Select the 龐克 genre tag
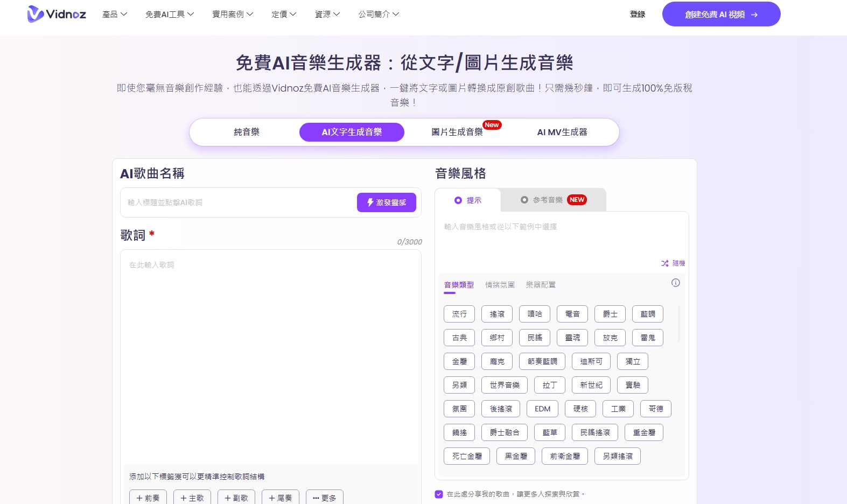This screenshot has width=847, height=504. pos(497,361)
